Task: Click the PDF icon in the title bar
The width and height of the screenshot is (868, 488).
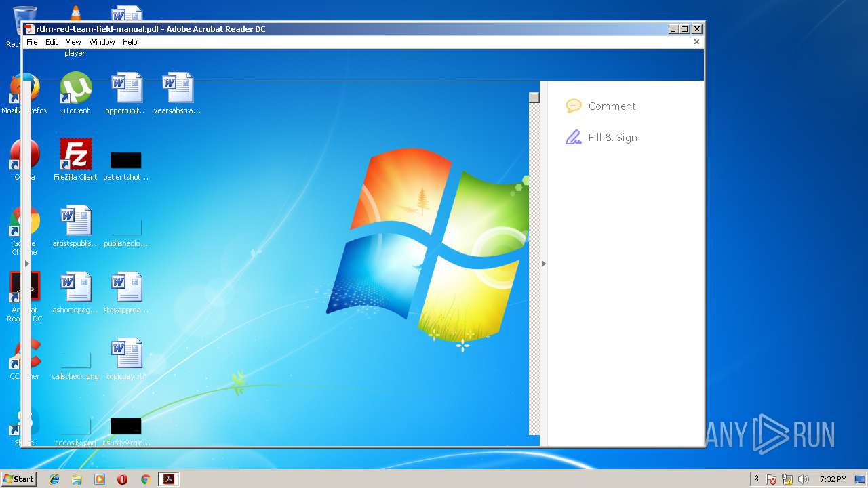Action: coord(30,29)
